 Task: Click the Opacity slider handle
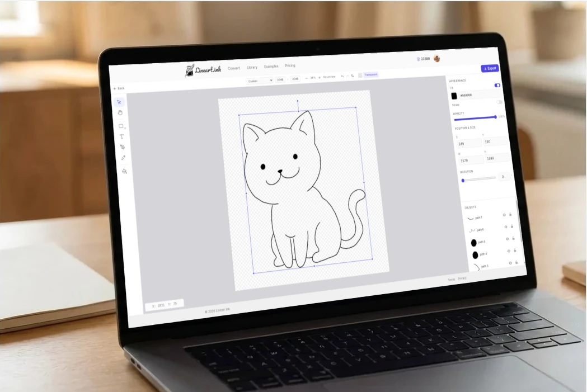click(x=495, y=117)
